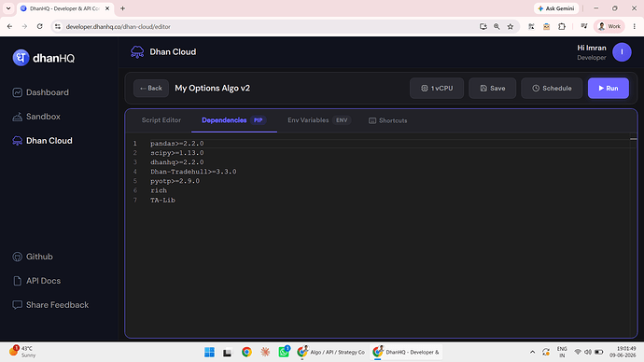Open the Github link in sidebar
Viewport: 644px width, 362px height.
click(x=33, y=257)
